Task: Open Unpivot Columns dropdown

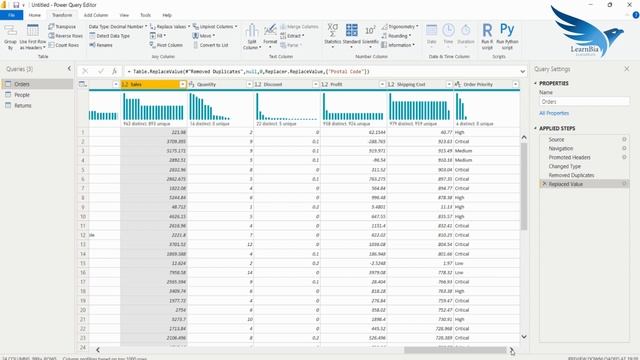Action: tap(215, 27)
